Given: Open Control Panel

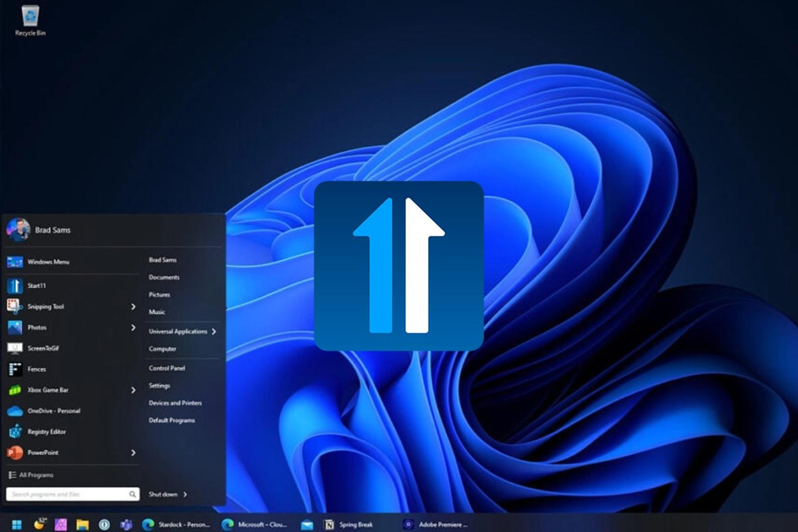Looking at the screenshot, I should (167, 368).
